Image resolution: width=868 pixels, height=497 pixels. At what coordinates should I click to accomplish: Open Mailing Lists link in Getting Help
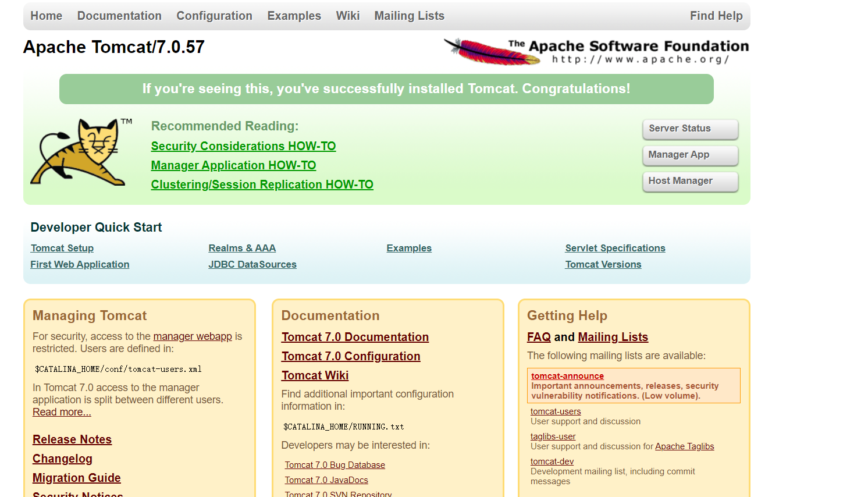coord(613,337)
